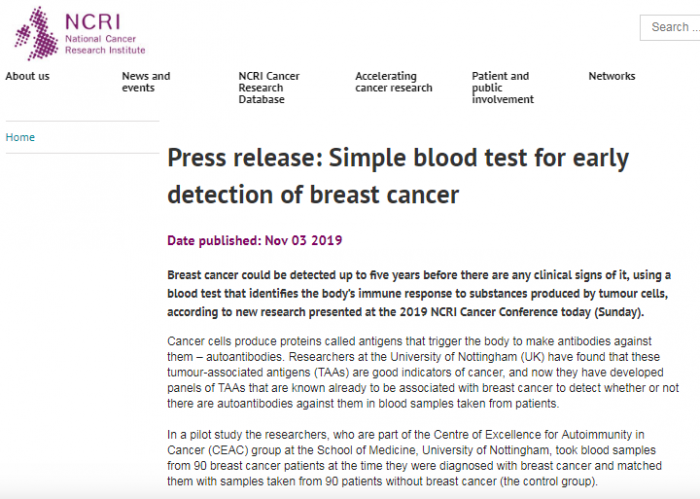Open NCRI Cancer Research Database section
Screen dimensions: 700x499
[268, 88]
